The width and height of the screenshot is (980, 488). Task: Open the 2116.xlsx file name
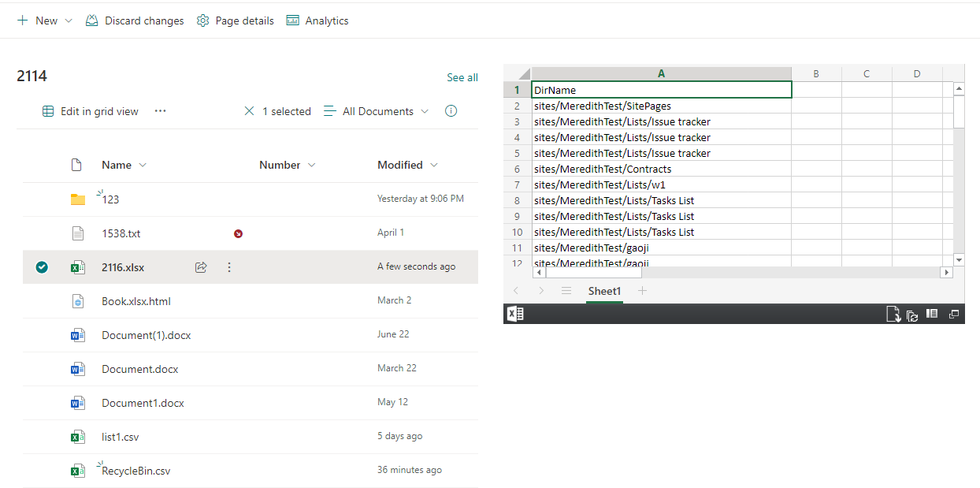coord(123,267)
